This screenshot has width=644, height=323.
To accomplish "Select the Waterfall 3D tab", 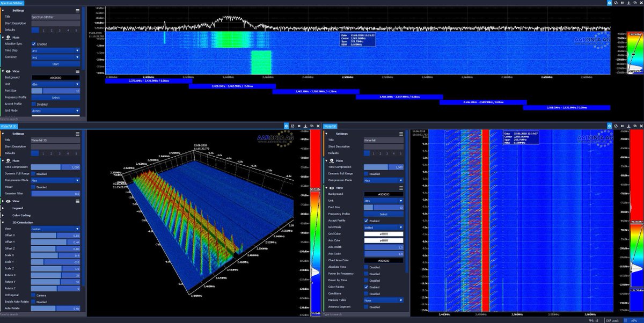I will click(9, 126).
